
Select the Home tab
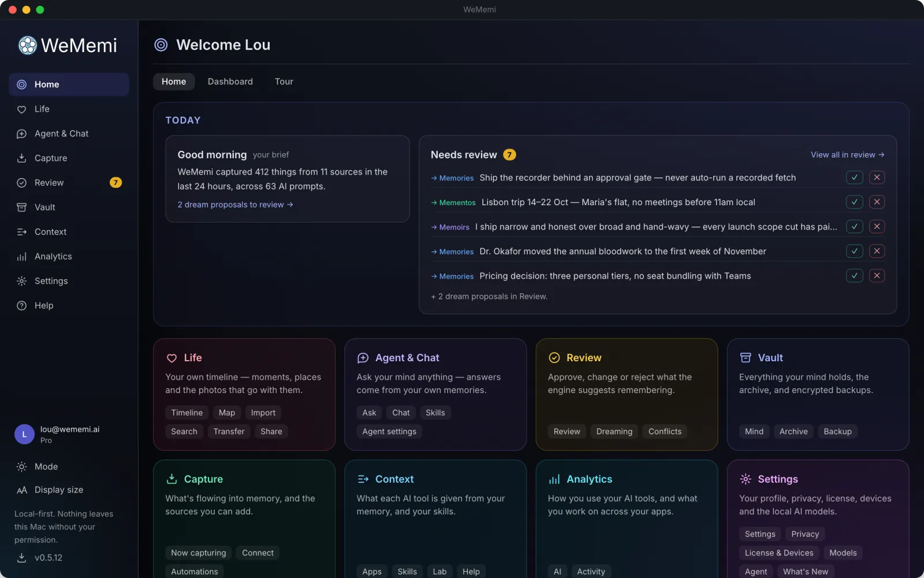click(174, 81)
